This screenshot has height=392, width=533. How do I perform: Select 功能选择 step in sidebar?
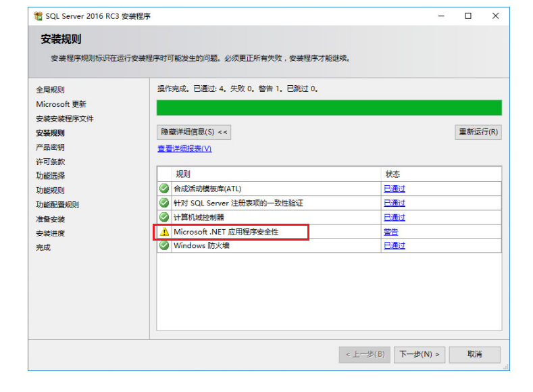tap(50, 176)
